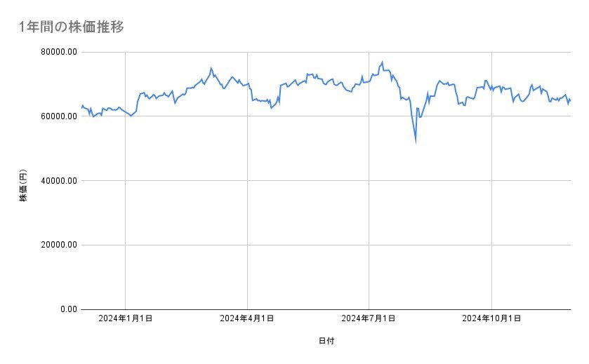Select the 20000.00 y-axis label
Screen dimensions: 589x364
click(59, 245)
